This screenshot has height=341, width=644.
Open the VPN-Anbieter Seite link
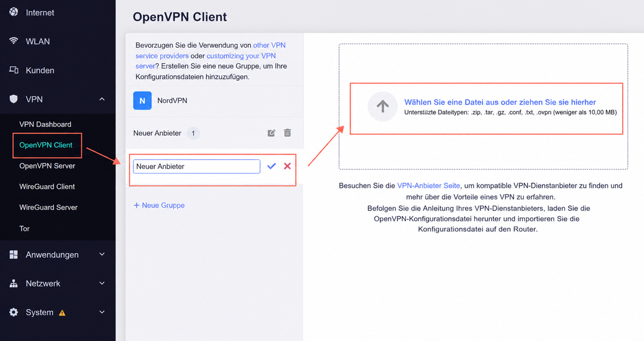click(x=428, y=186)
